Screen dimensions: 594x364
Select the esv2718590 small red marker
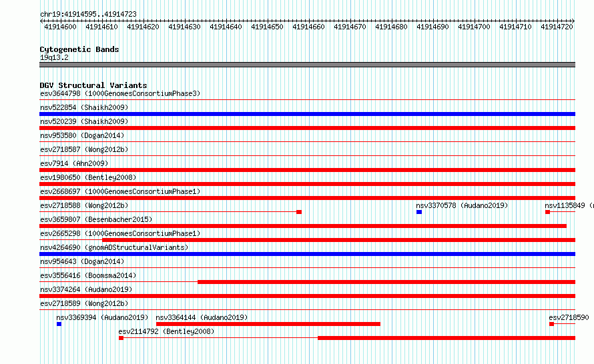[x=551, y=324]
